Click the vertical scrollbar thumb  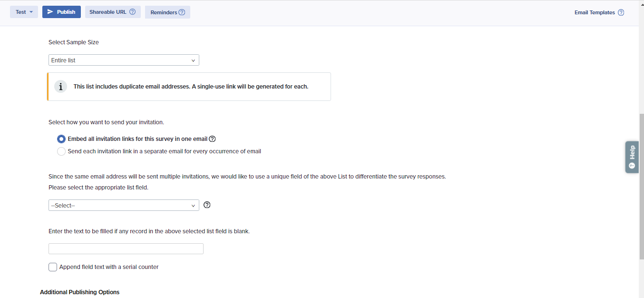(x=641, y=186)
